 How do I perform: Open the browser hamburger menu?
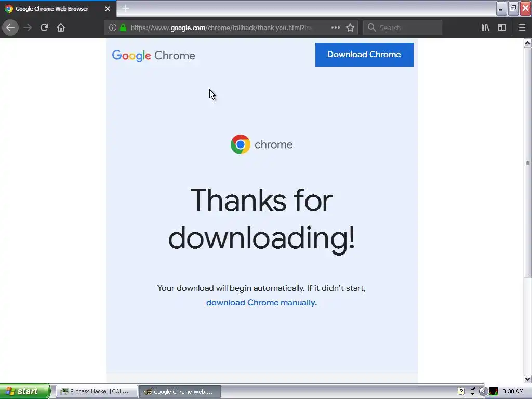coord(522,28)
